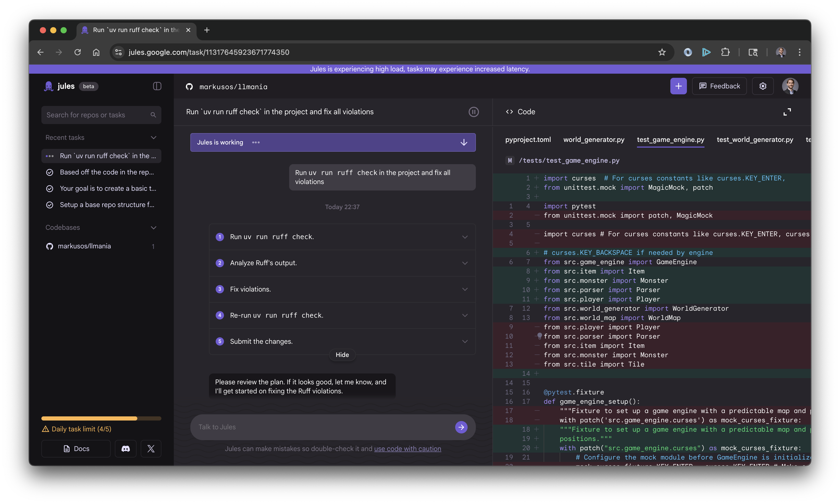
Task: Close the 'Run uv run ruff check' browser tab
Action: (188, 30)
